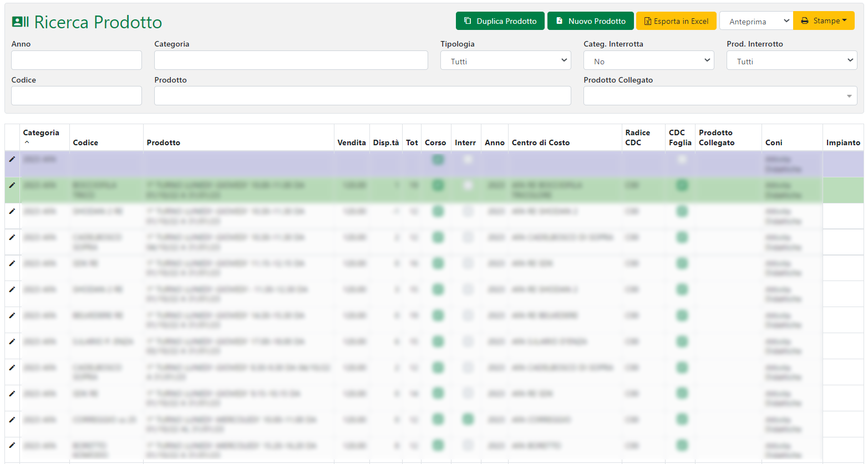Sort by Centro di Costo column header
The image size is (868, 464).
pos(540,142)
